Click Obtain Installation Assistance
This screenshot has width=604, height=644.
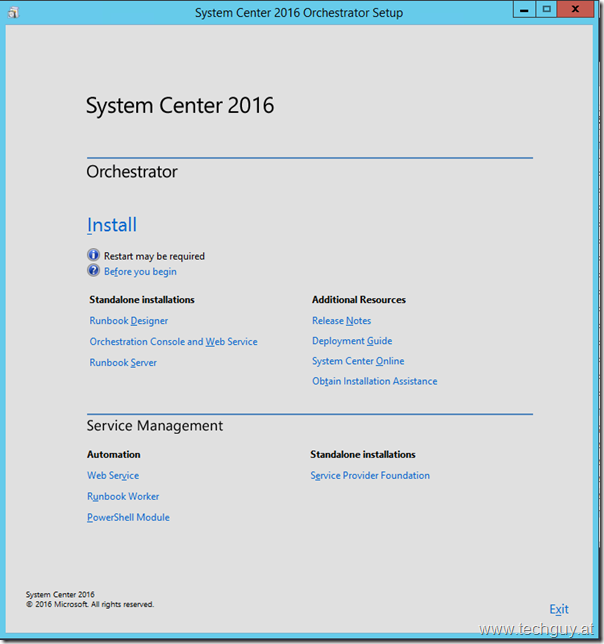pyautogui.click(x=374, y=381)
